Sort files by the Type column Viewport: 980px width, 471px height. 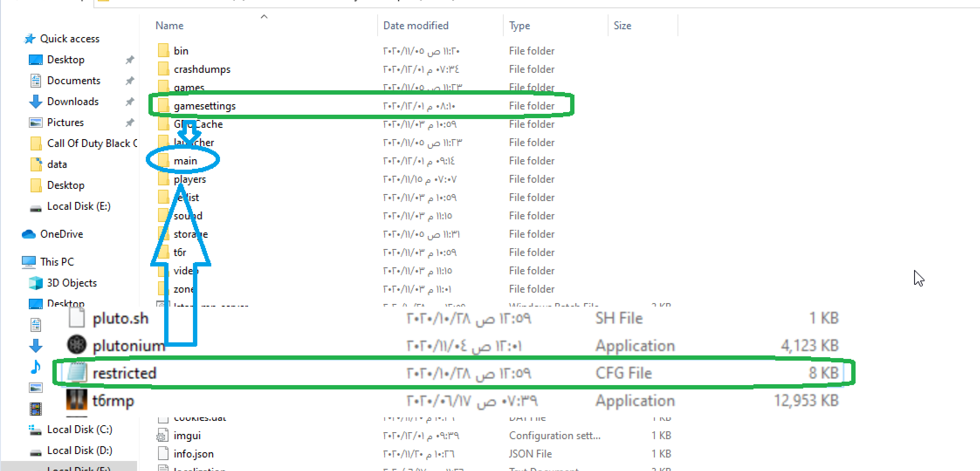pyautogui.click(x=519, y=26)
